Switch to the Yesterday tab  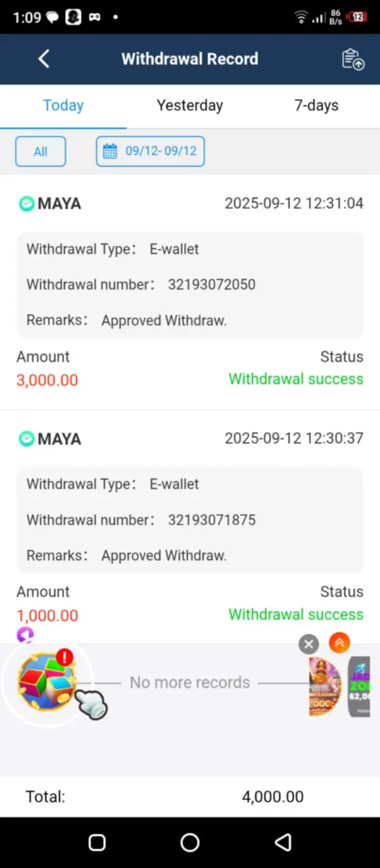190,106
